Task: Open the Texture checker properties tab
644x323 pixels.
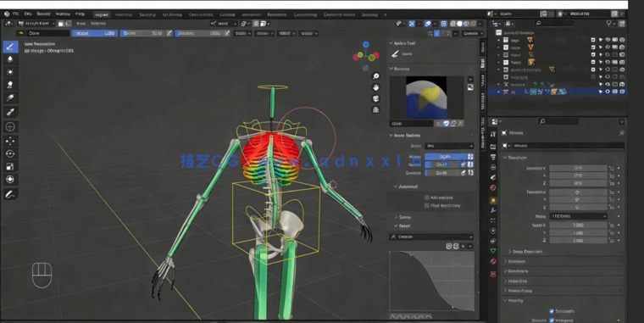Action: [x=493, y=274]
